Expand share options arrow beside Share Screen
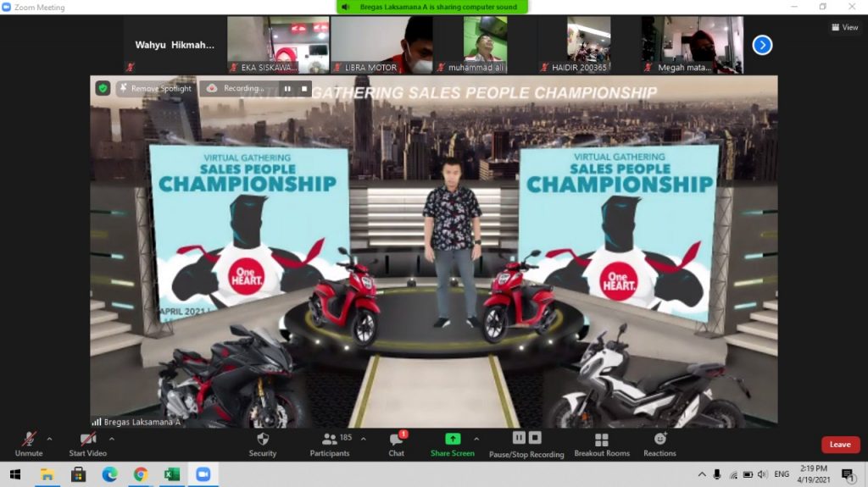 tap(476, 439)
